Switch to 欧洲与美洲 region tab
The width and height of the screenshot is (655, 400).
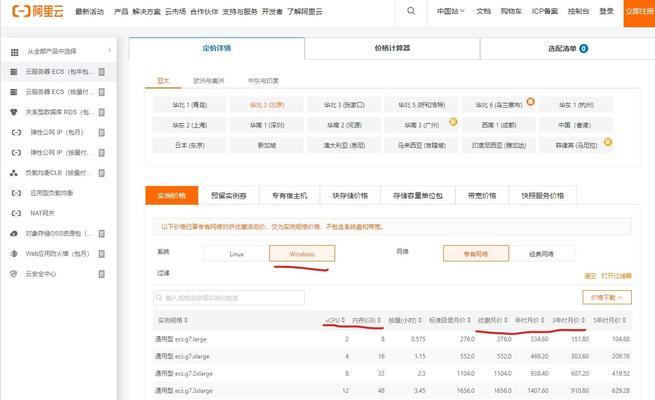[x=208, y=81]
